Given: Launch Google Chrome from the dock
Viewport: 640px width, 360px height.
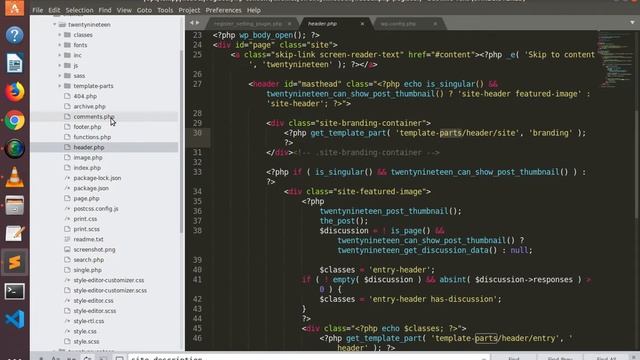Looking at the screenshot, I should click(x=14, y=120).
